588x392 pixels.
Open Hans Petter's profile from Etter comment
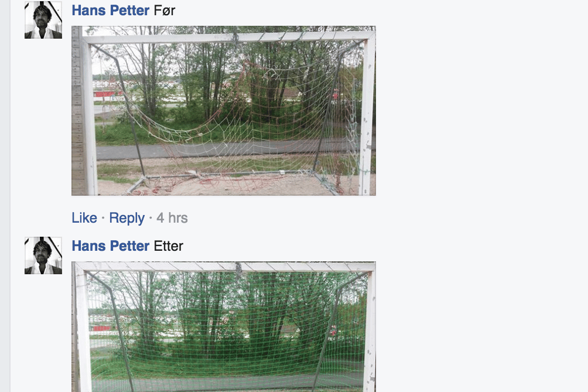coord(111,246)
